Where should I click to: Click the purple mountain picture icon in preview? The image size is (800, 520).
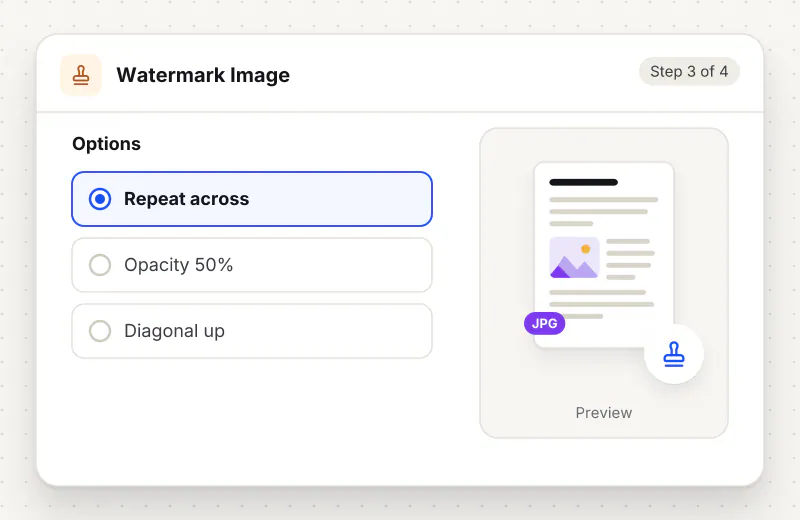(574, 258)
